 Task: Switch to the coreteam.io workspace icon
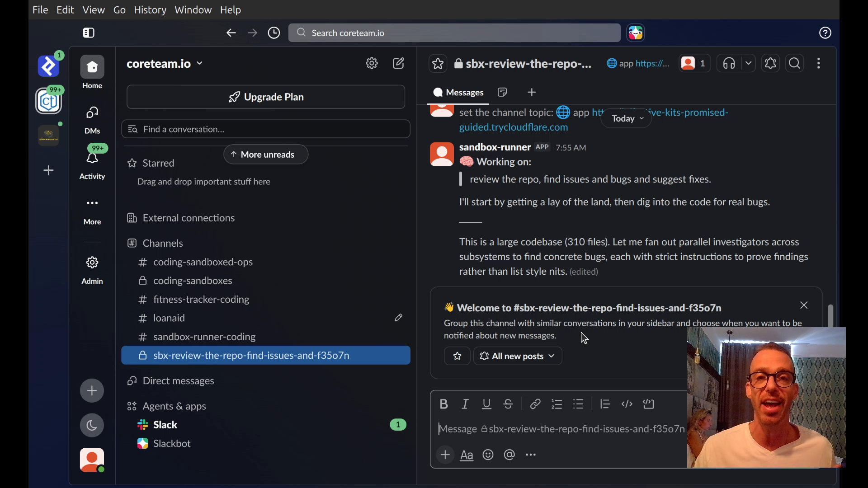49,101
